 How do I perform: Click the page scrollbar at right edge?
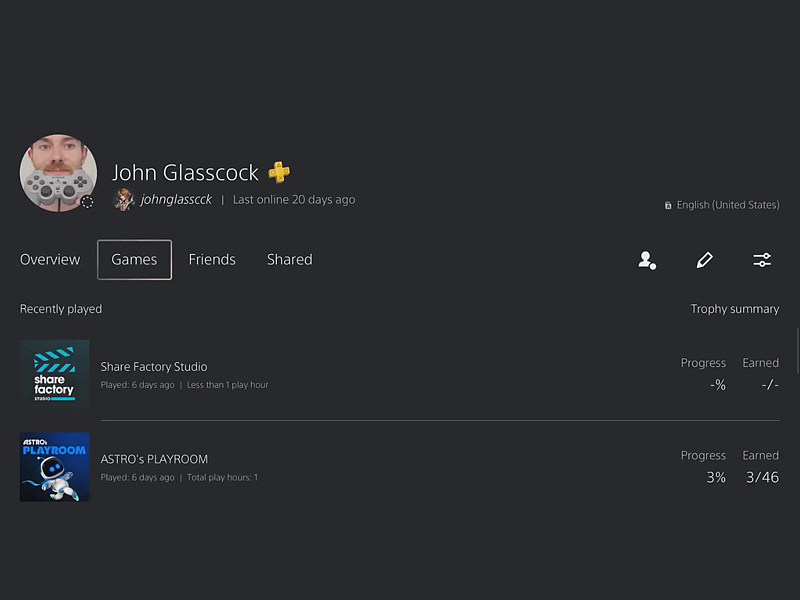tap(797, 352)
